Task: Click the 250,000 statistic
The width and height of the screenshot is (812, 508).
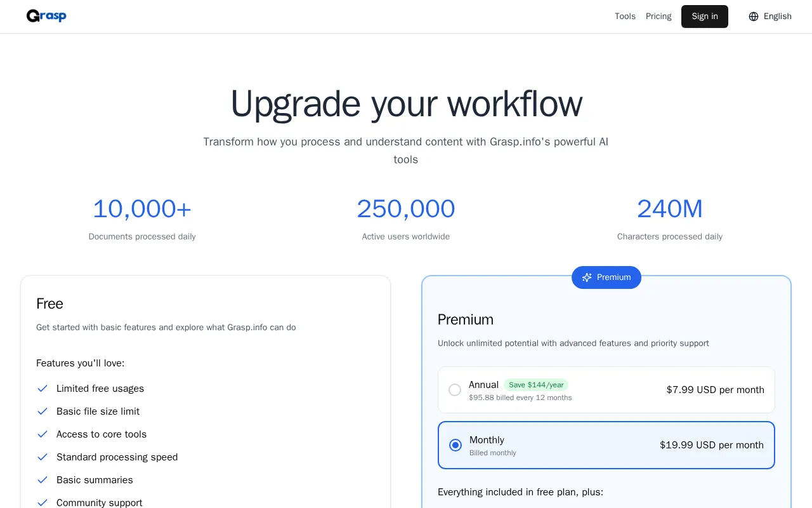Action: (x=406, y=209)
